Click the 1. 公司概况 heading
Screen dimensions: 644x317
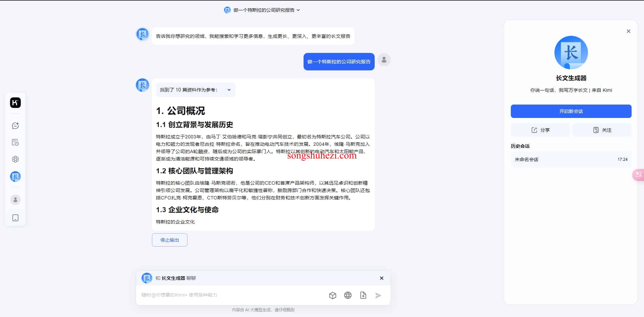coord(180,111)
